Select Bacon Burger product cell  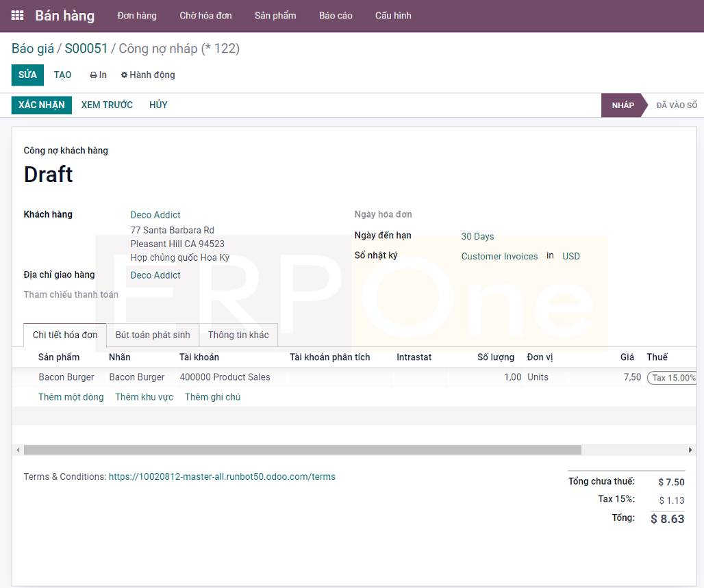pyautogui.click(x=66, y=377)
